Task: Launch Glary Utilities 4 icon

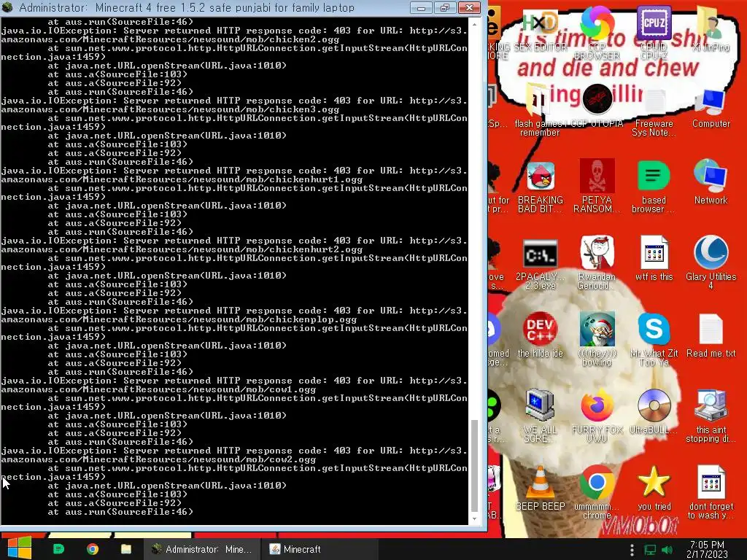Action: 711,253
